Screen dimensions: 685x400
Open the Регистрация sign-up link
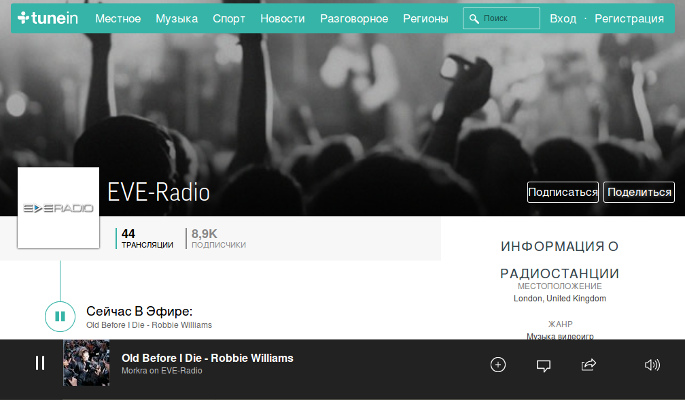(x=629, y=19)
